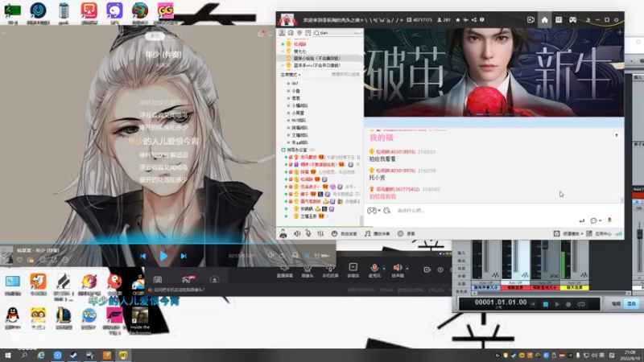Expand the speaking mode dropdown in sidebar
Screen dimensions: 644x362
tap(291, 75)
